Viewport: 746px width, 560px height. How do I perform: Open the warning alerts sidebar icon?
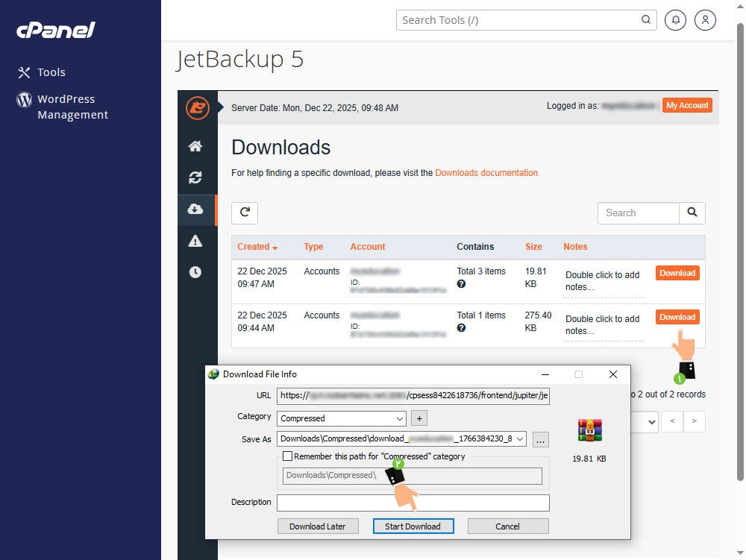(x=195, y=240)
